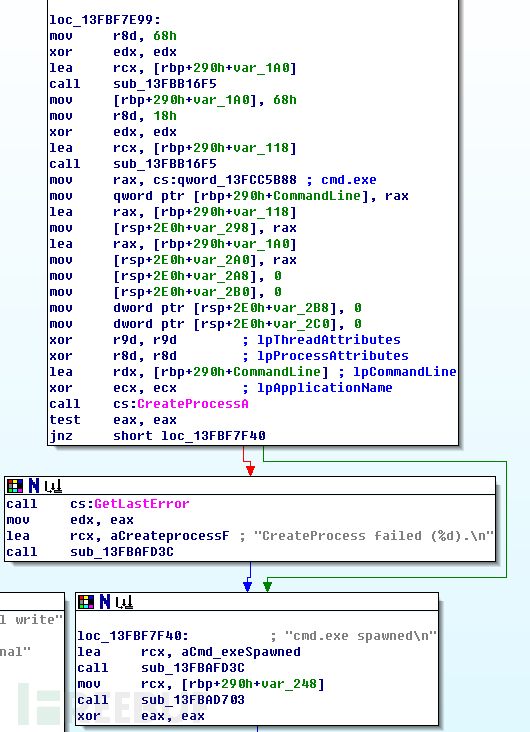The image size is (530, 732).
Task: Click the graph group icon on the loc_13FBF7F40 node
Action: [x=124, y=602]
